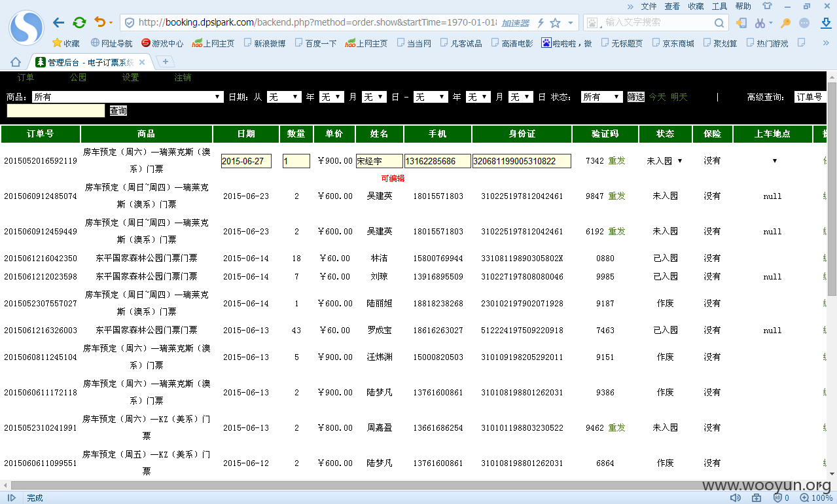Select the 管理后台 browser tab
The width and height of the screenshot is (837, 504).
pyautogui.click(x=91, y=62)
